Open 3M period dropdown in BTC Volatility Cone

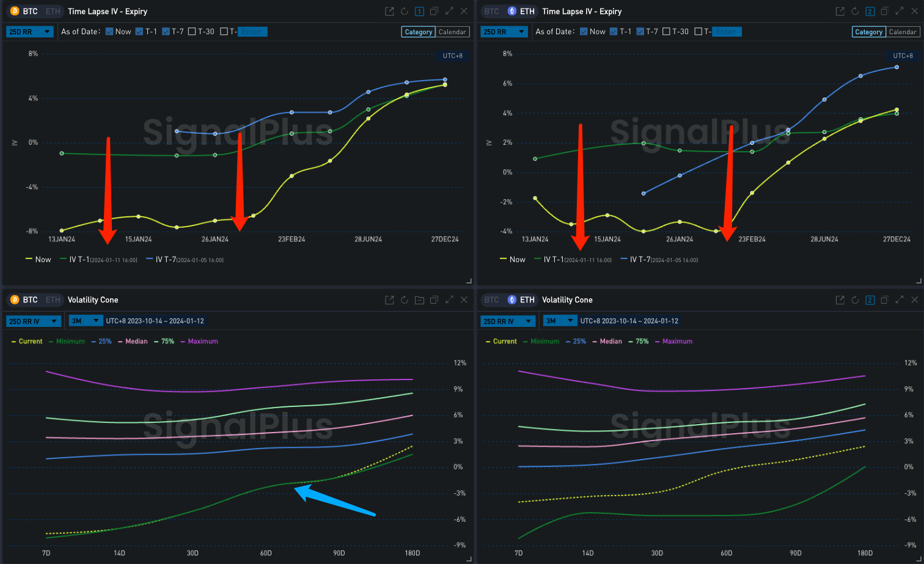pyautogui.click(x=83, y=321)
